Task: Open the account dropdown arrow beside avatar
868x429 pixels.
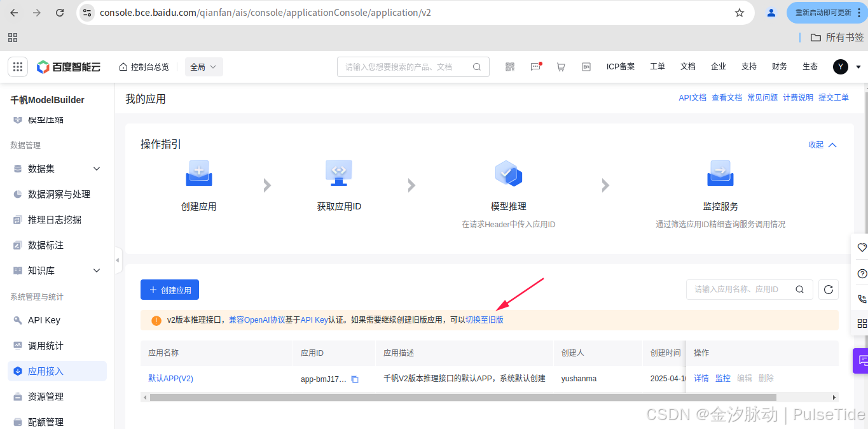Action: (858, 67)
